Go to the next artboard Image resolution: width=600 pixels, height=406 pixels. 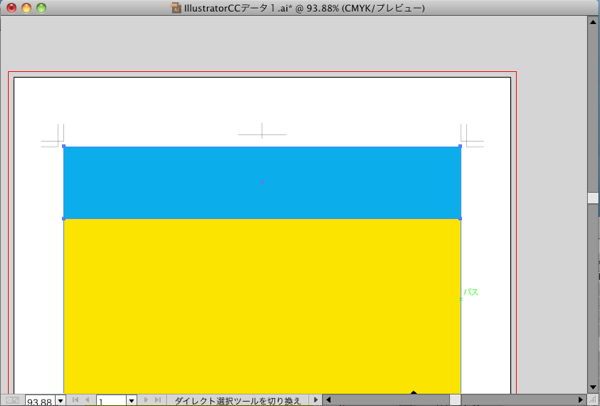[x=144, y=400]
